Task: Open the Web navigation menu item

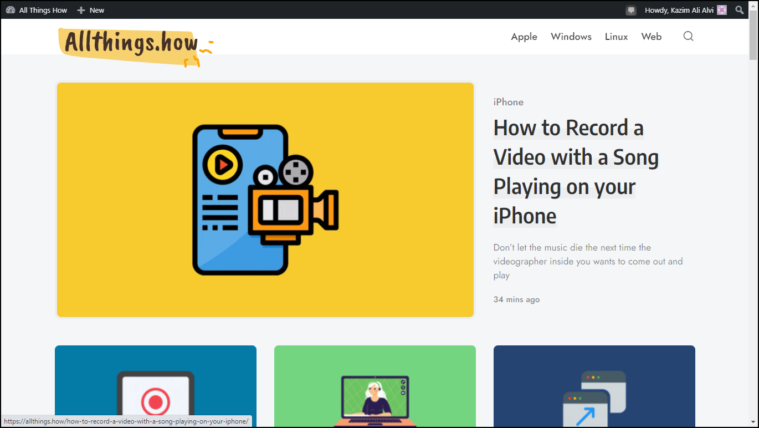Action: (651, 36)
